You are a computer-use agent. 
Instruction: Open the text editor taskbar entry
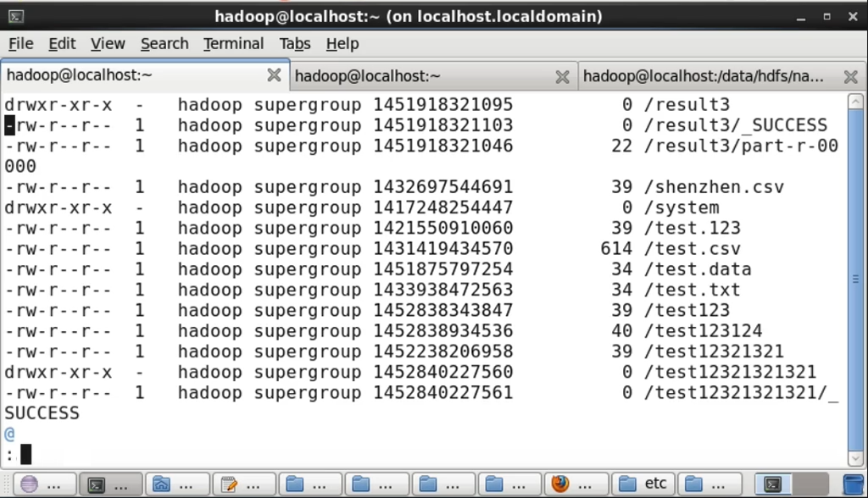pyautogui.click(x=244, y=484)
